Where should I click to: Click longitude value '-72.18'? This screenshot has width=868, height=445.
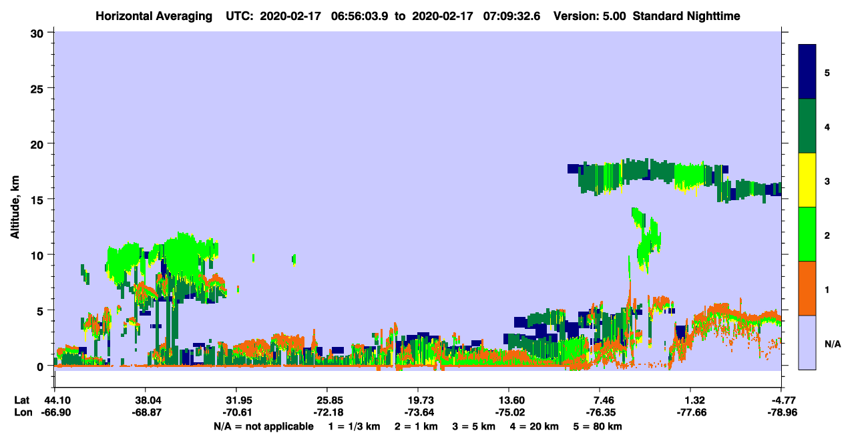[327, 412]
